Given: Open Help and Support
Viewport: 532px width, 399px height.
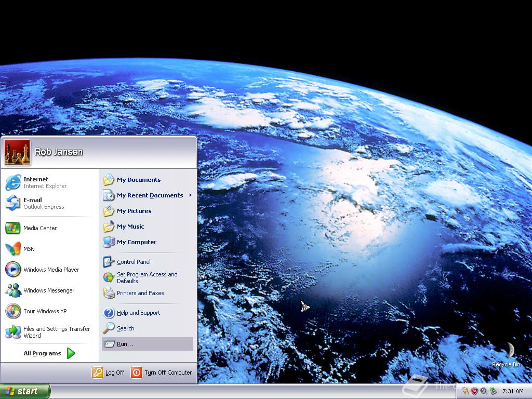Looking at the screenshot, I should point(148,313).
